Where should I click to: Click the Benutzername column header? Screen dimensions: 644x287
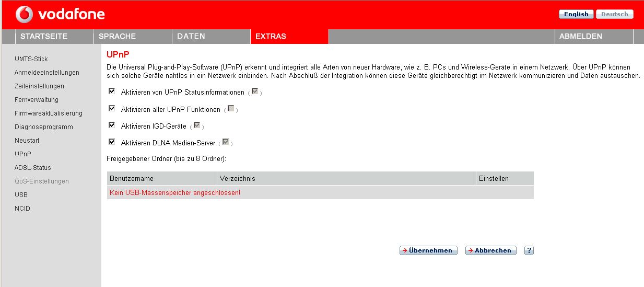click(x=162, y=178)
